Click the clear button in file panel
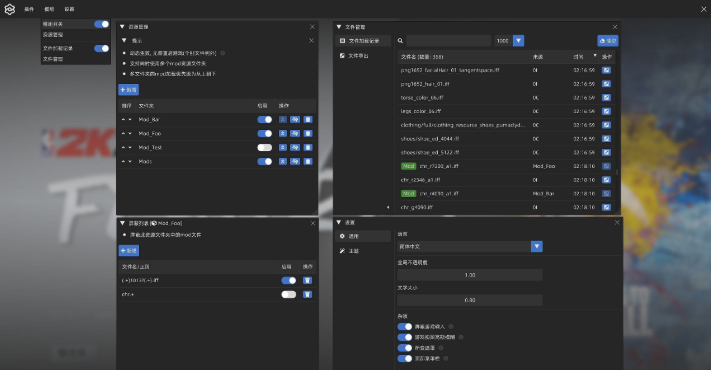711x370 pixels. (x=608, y=41)
